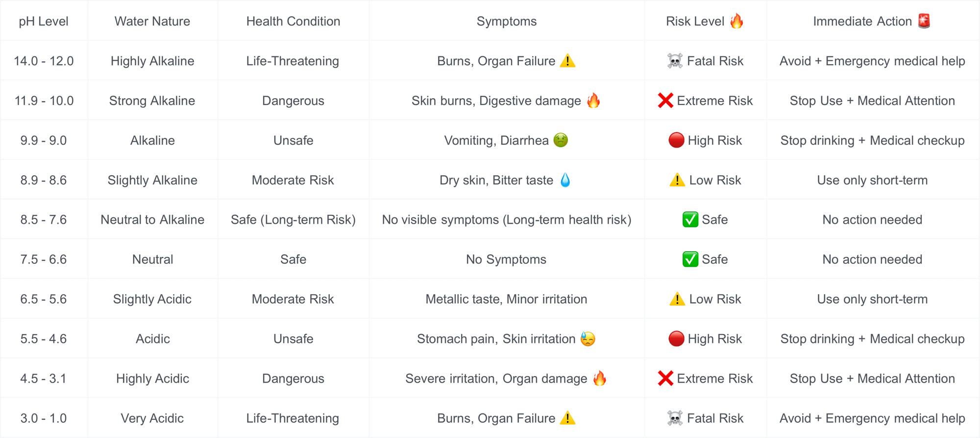Click the fire emoji after Organ damage
The width and height of the screenshot is (980, 438).
coord(599,379)
